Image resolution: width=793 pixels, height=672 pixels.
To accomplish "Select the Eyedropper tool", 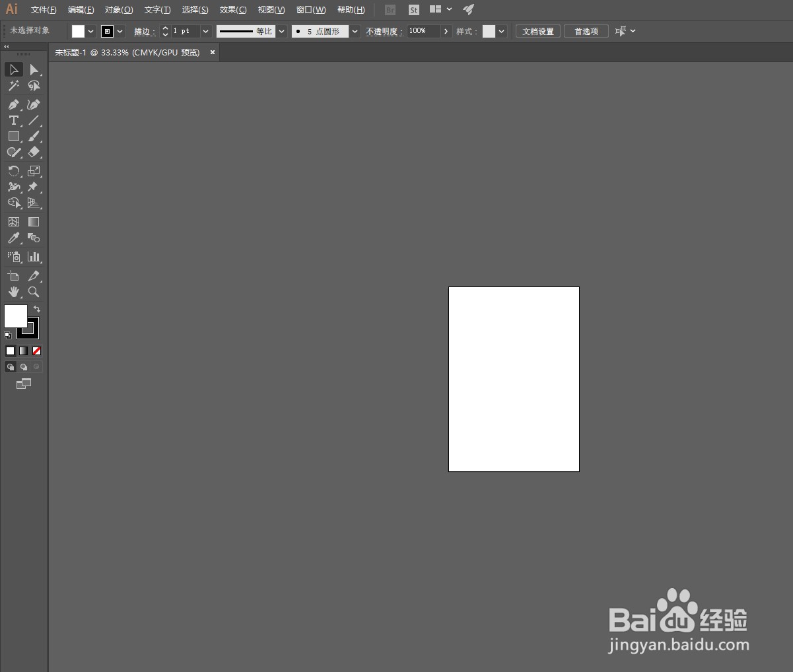I will pos(14,238).
